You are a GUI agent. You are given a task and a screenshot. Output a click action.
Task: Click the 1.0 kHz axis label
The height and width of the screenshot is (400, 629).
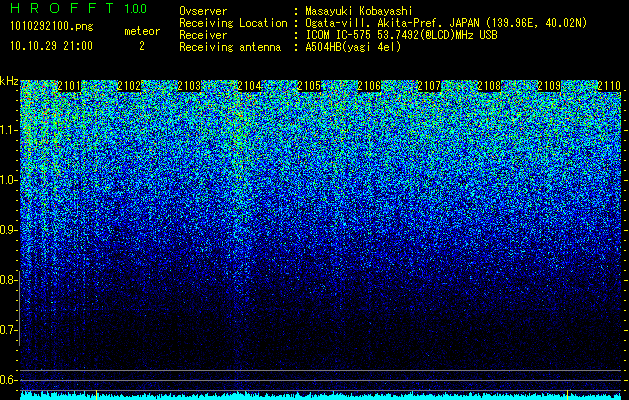(x=9, y=181)
